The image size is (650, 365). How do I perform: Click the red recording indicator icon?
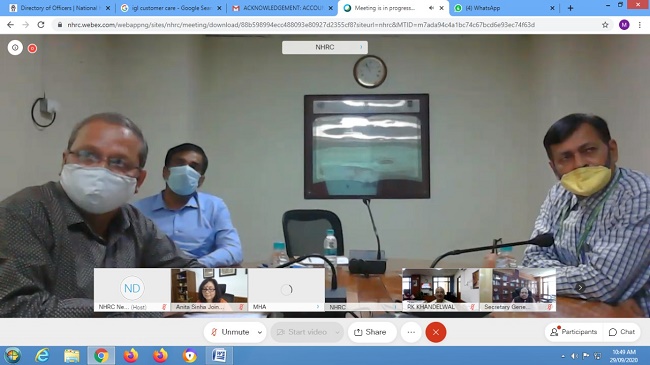(32, 49)
